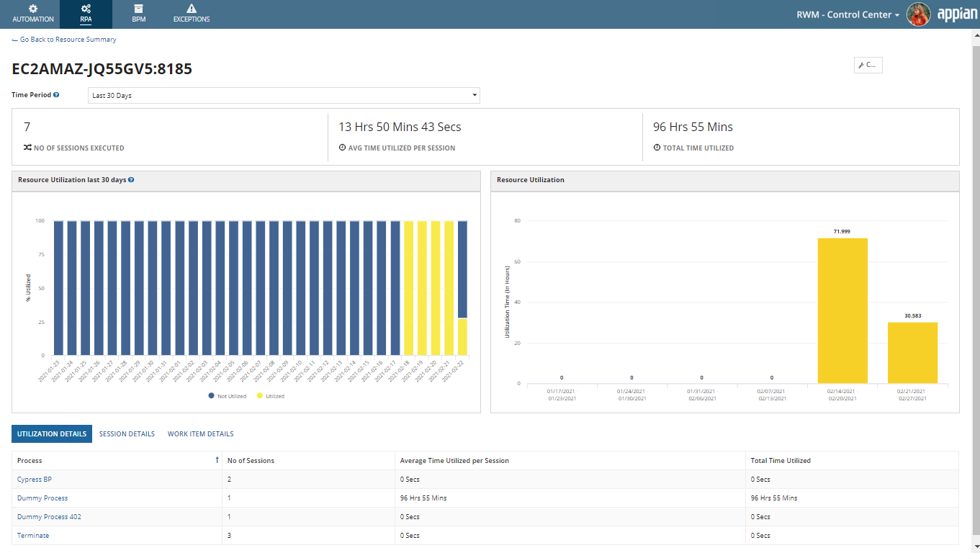The width and height of the screenshot is (980, 553).
Task: Click the blue bar for 2021-01-23
Action: [59, 288]
